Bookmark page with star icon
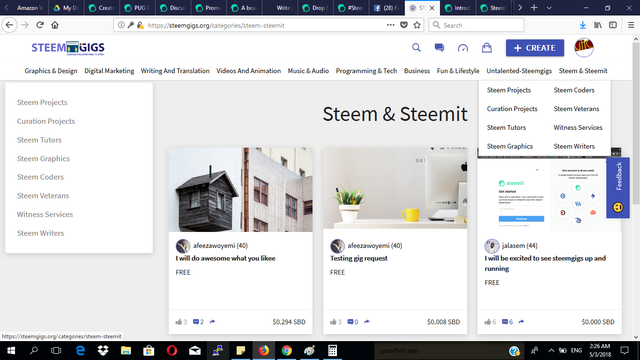640x360 pixels. coord(417,25)
